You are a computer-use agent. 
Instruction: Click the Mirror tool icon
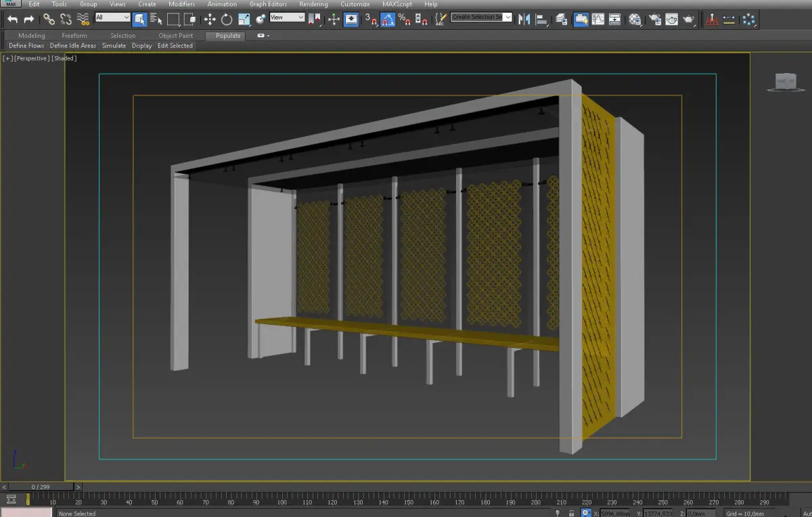(524, 20)
